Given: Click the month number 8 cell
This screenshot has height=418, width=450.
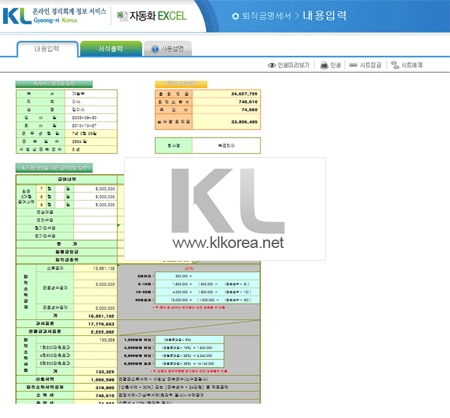Looking at the screenshot, I should point(41,197).
